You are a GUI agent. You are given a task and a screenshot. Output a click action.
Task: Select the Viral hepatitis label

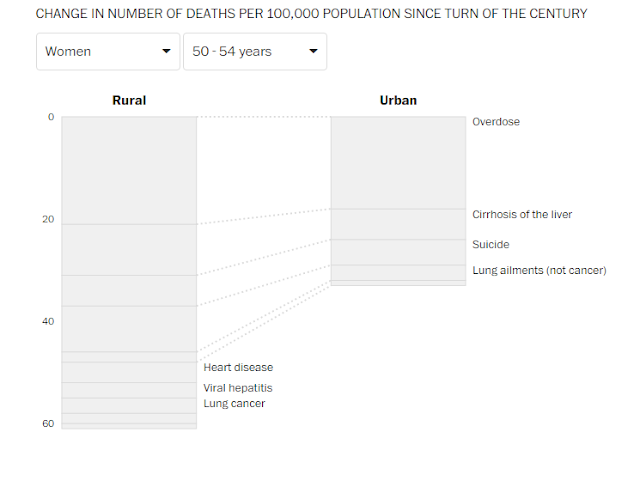point(238,388)
